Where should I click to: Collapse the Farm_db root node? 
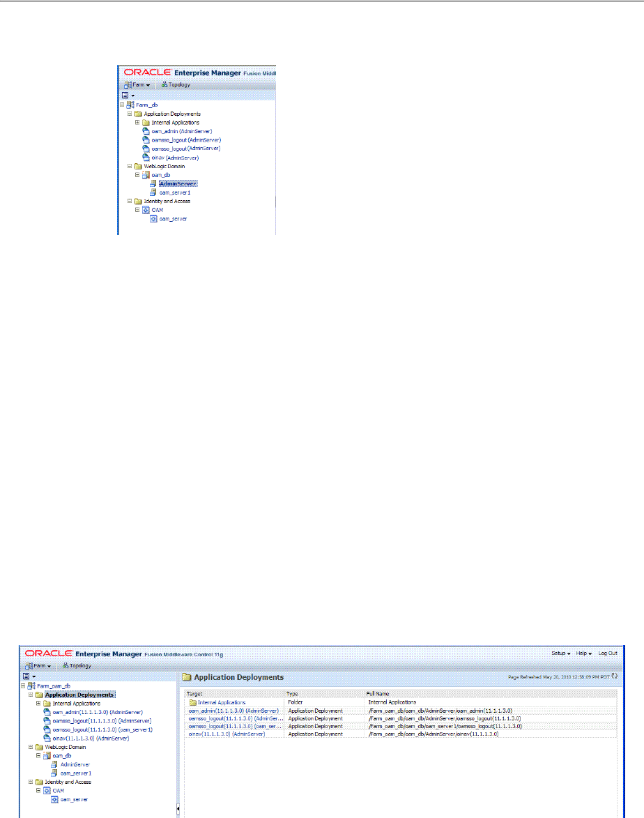pyautogui.click(x=122, y=105)
